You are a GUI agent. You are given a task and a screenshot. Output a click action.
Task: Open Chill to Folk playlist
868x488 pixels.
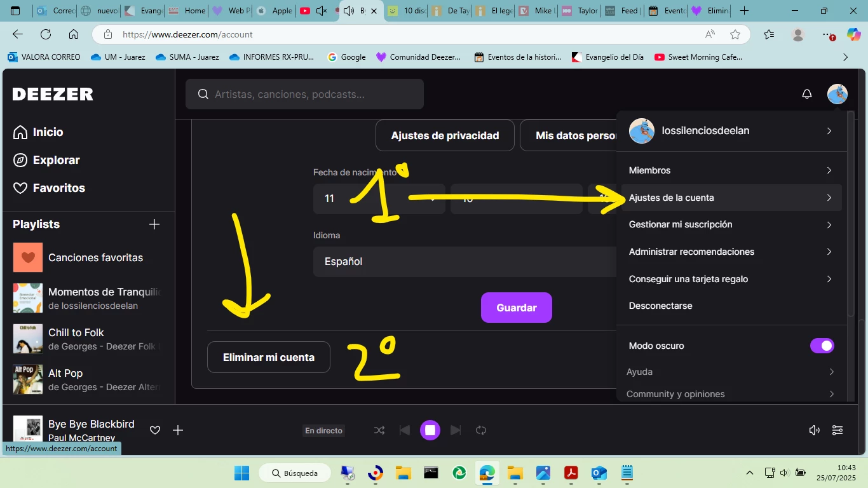click(88, 339)
